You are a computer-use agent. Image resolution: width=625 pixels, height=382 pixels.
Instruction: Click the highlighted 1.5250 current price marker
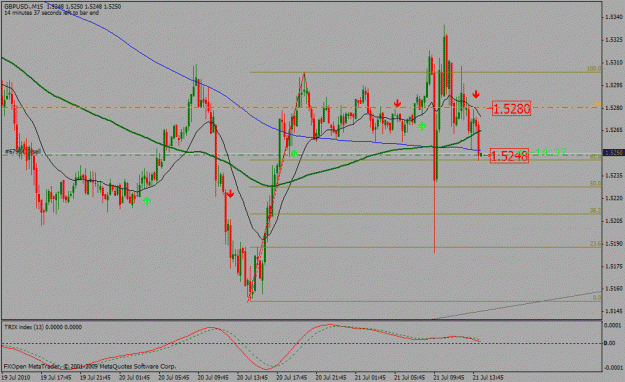613,152
